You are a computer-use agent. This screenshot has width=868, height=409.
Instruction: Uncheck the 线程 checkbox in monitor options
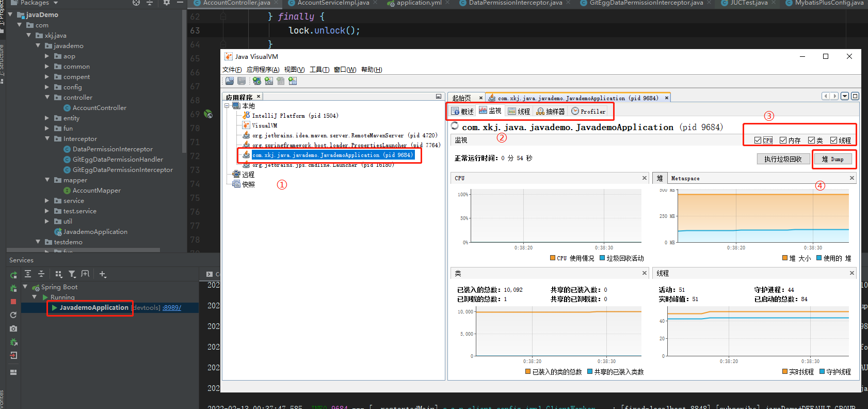pyautogui.click(x=833, y=140)
